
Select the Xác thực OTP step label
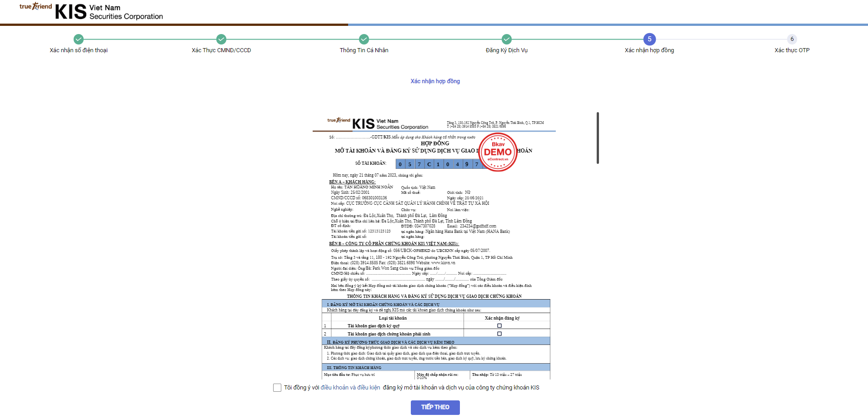(x=792, y=50)
